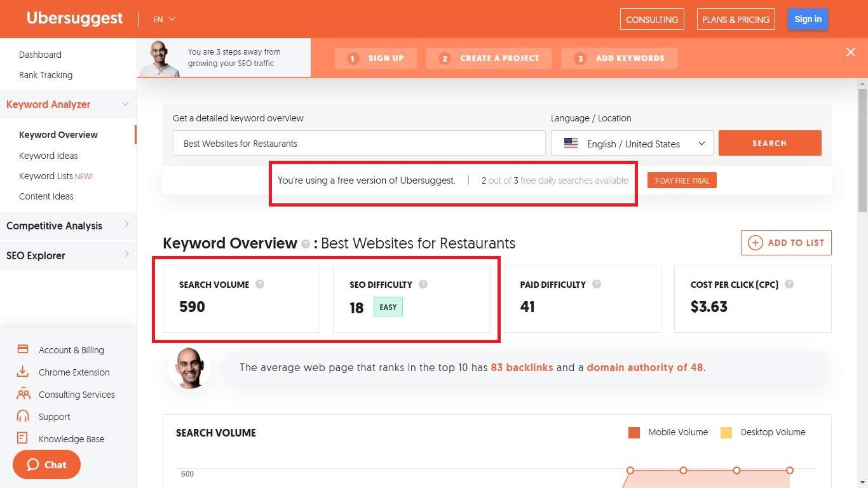Click the CONSULTING button
This screenshot has width=868, height=488.
pyautogui.click(x=652, y=19)
